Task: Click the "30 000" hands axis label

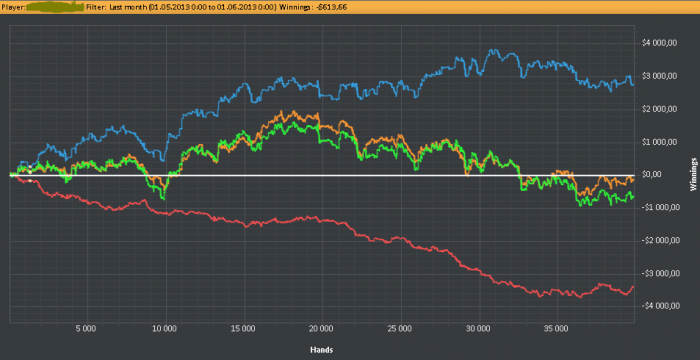Action: pos(479,329)
